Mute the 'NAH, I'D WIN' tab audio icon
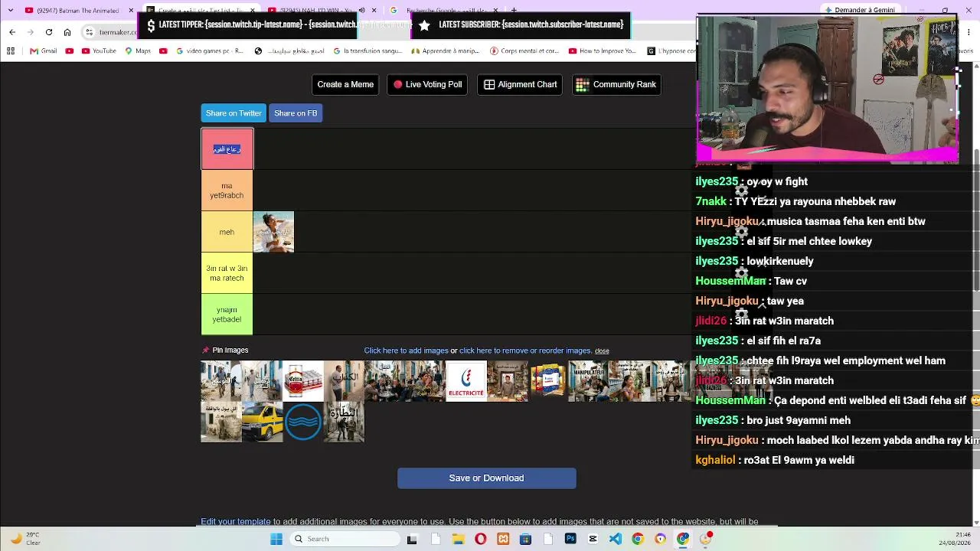980x551 pixels. 361,11
